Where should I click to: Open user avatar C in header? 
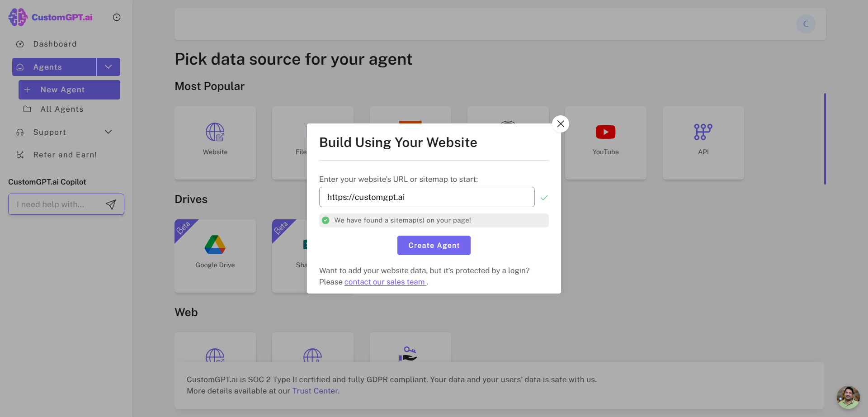click(806, 24)
